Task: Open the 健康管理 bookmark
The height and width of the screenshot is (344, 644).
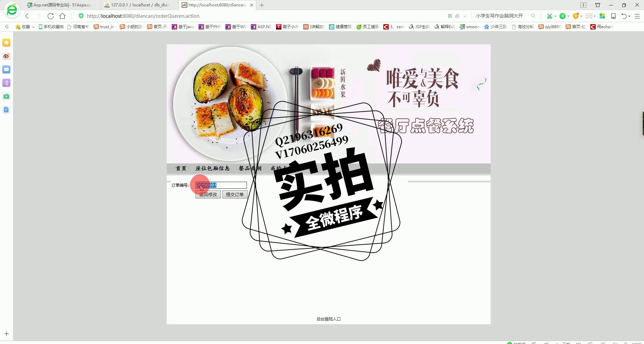Action: (340, 26)
